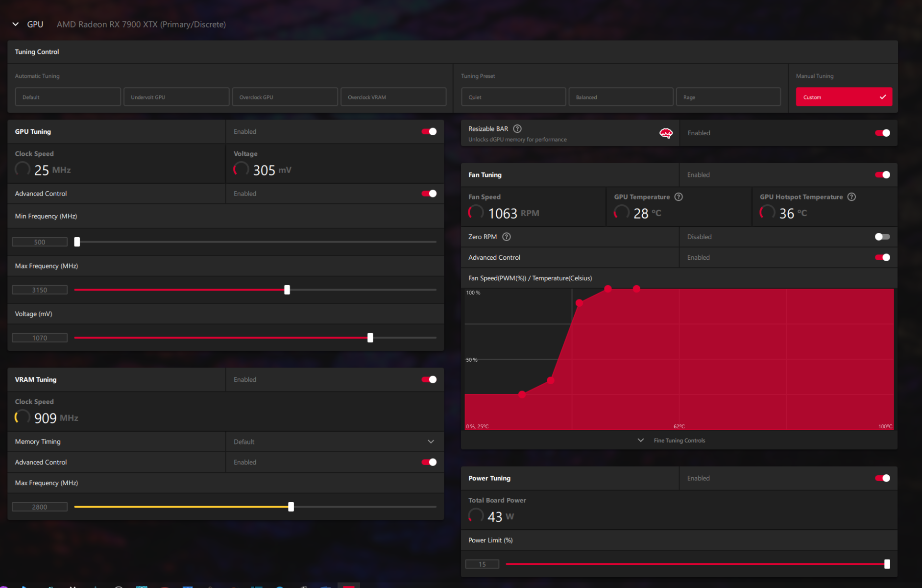
Task: Select the Rage tuning preset
Action: coord(728,97)
